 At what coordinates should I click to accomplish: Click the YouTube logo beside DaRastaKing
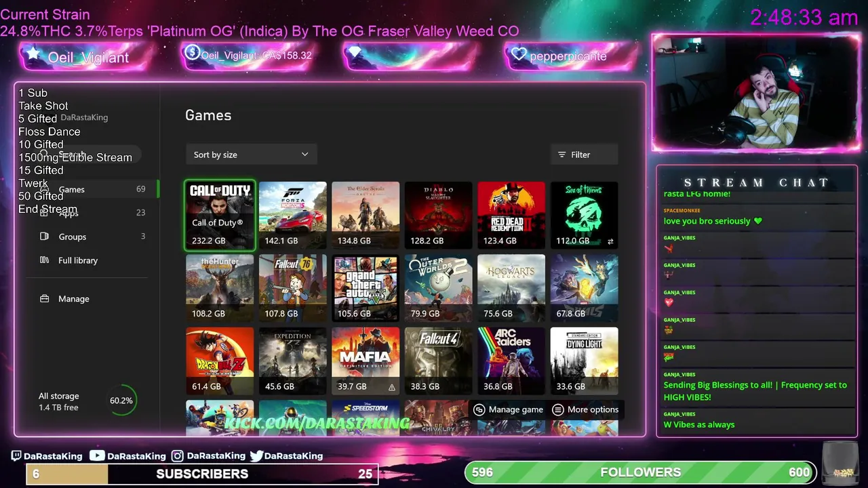coord(97,456)
